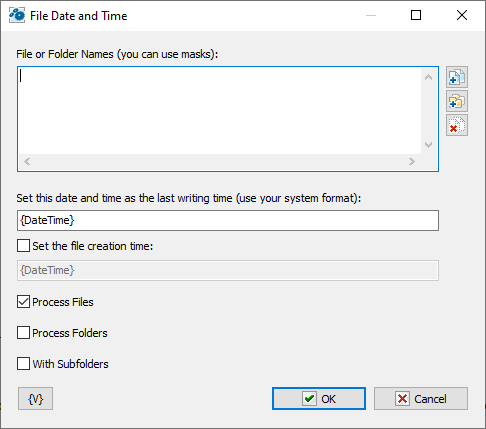Click the add files icon button
The image size is (486, 429).
(x=457, y=77)
